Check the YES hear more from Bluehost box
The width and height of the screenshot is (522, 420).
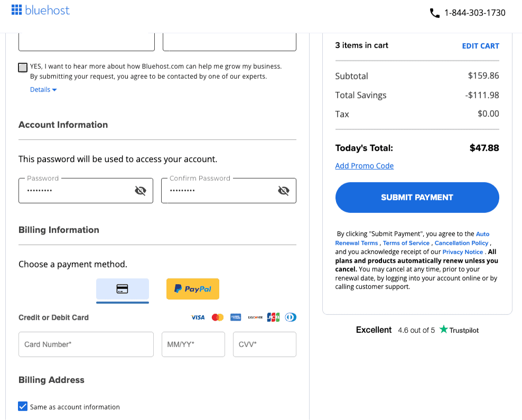(23, 67)
